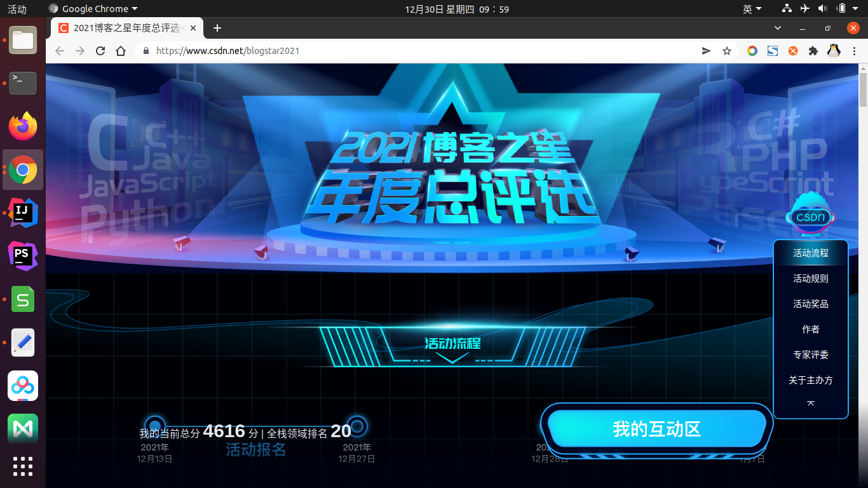Open 活动 activities overview
Image resolution: width=868 pixels, height=488 pixels.
click(17, 9)
